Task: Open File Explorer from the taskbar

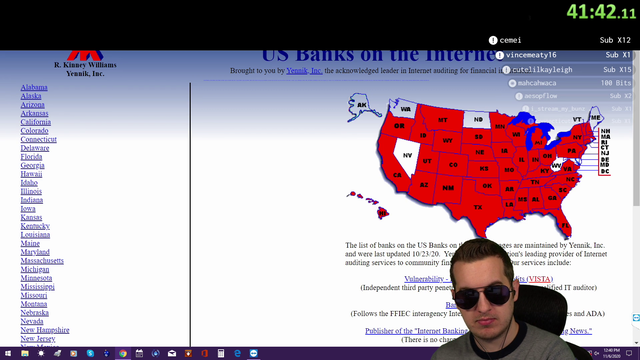Action: coord(24,353)
